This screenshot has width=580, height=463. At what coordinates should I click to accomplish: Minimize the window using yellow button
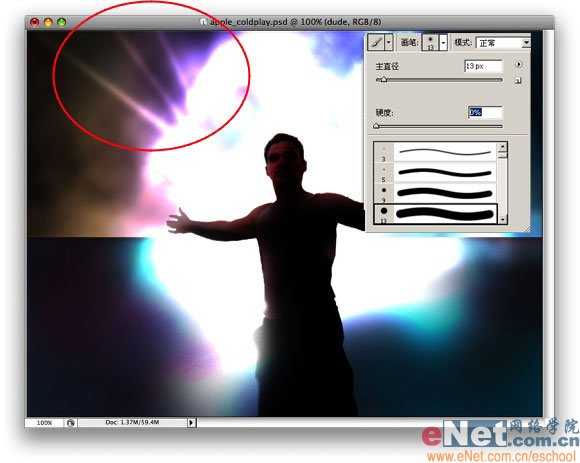tap(48, 22)
